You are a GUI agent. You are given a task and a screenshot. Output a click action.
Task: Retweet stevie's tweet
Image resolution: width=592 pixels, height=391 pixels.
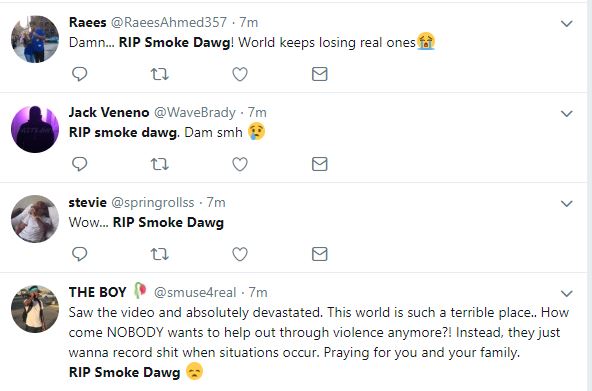click(160, 254)
